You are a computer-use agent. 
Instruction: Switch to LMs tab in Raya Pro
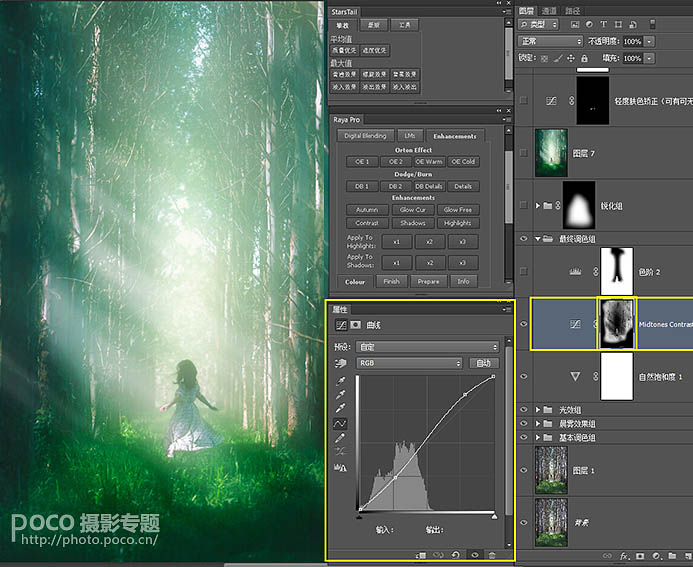coord(410,136)
